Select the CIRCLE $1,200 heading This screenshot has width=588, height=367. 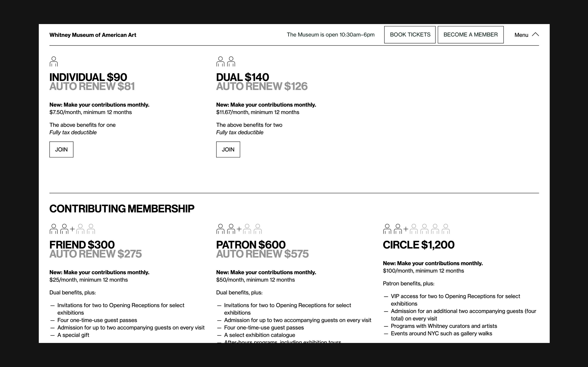[418, 245]
